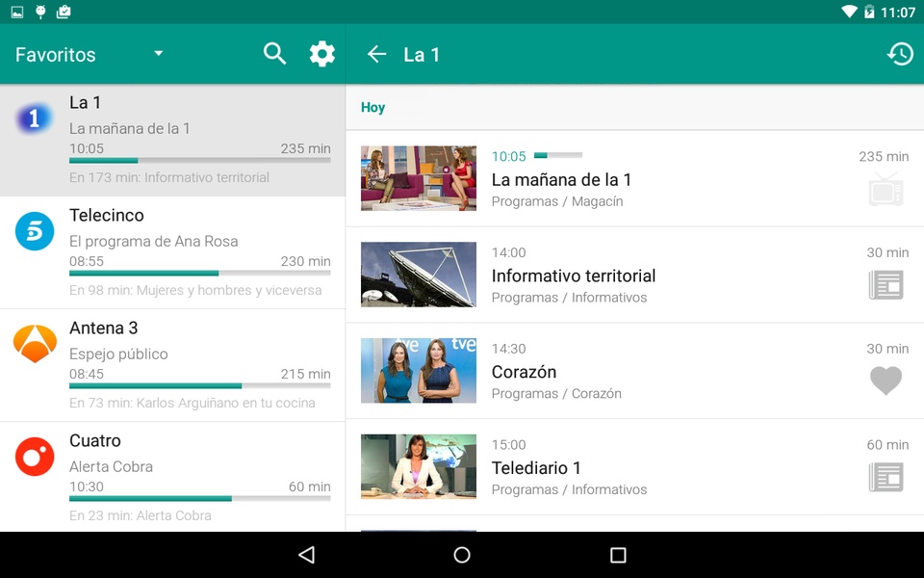This screenshot has height=578, width=924.
Task: Select the Cuatro channel entry
Action: (x=172, y=477)
